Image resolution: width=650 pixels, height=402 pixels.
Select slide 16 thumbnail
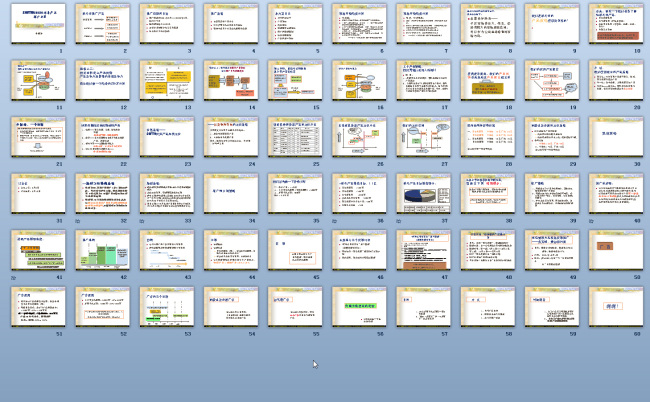359,80
